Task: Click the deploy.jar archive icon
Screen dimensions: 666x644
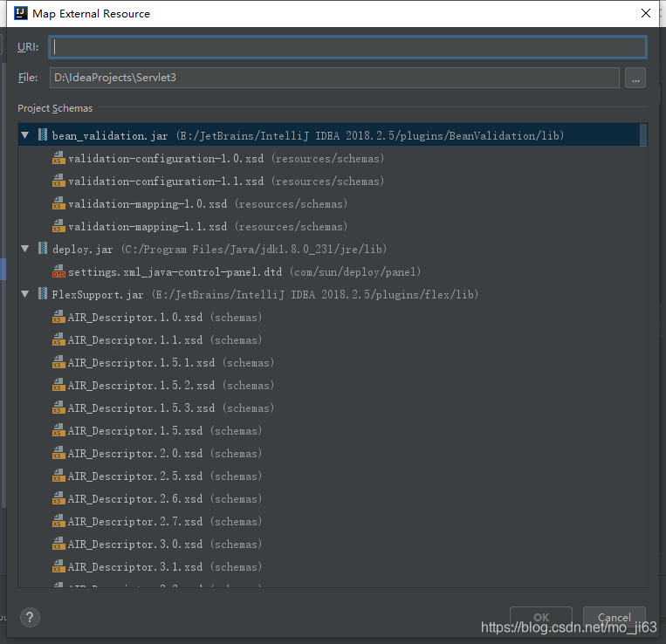Action: coord(43,249)
